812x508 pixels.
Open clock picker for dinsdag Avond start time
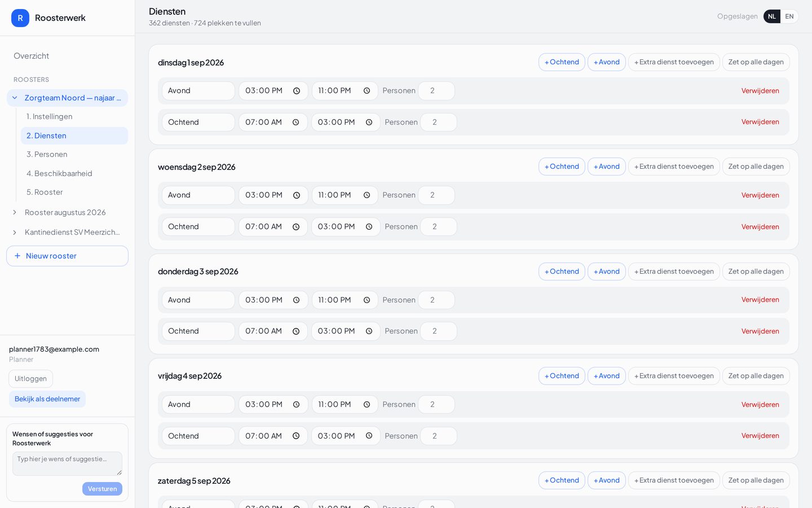tap(297, 91)
